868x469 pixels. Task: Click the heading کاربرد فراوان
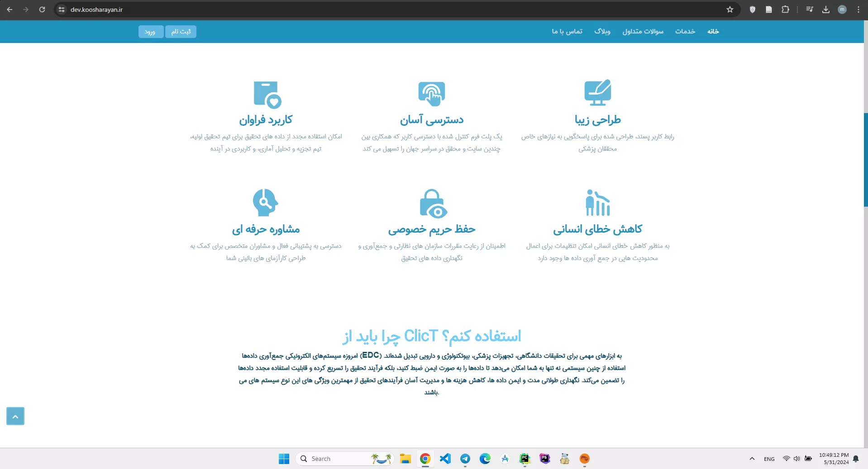tap(266, 120)
